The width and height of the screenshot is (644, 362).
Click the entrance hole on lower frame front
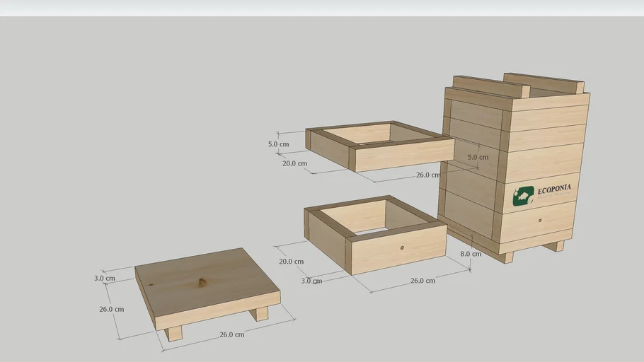coord(401,247)
